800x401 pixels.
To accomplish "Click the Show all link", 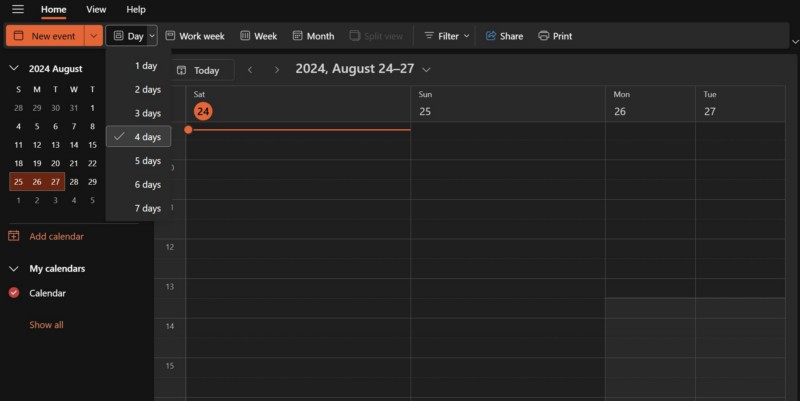I will coord(46,325).
